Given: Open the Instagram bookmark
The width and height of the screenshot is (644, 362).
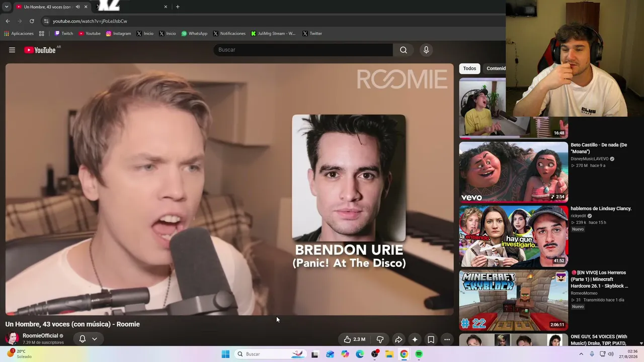Looking at the screenshot, I should click(x=118, y=34).
